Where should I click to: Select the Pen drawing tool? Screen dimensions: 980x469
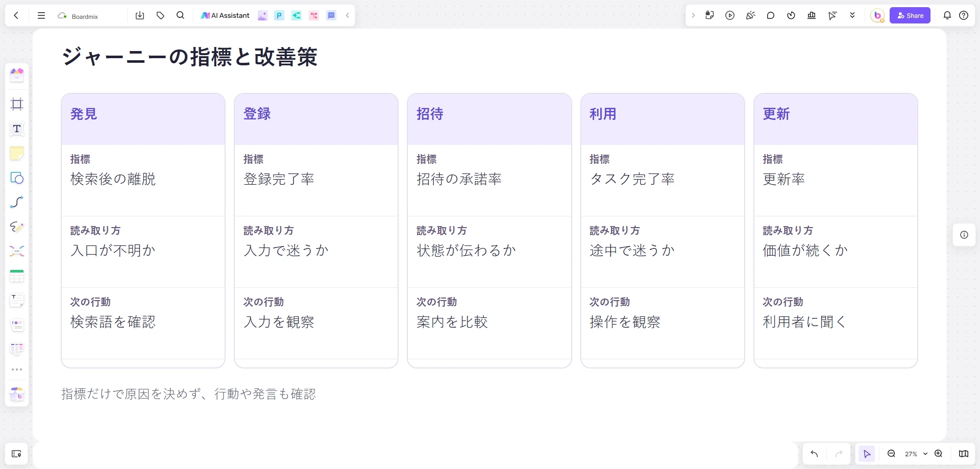coord(17,227)
